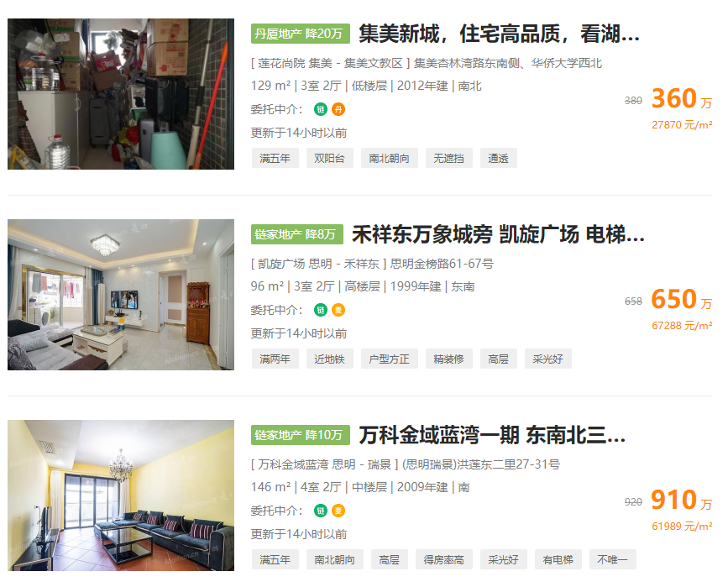
Task: Click the green 链 icon in the 凯旋广场 listing
Action: [x=321, y=310]
